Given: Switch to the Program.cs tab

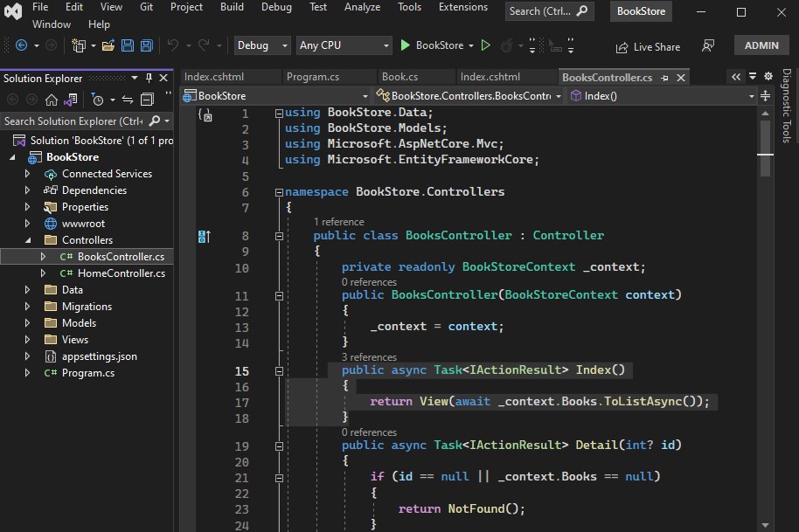Looking at the screenshot, I should tap(313, 77).
